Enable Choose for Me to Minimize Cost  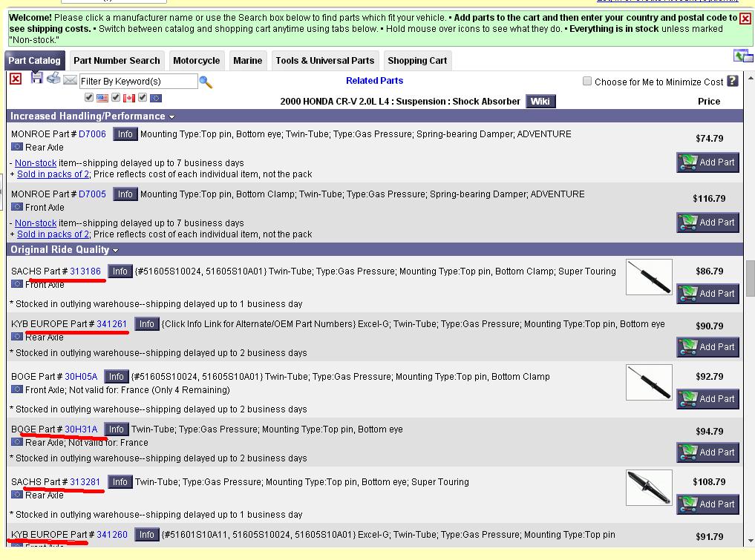tap(587, 81)
